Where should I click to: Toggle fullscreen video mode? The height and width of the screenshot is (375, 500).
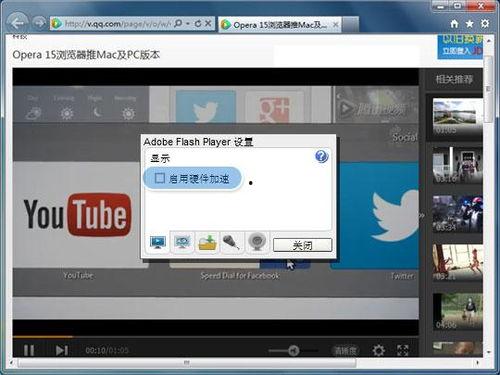point(403,350)
